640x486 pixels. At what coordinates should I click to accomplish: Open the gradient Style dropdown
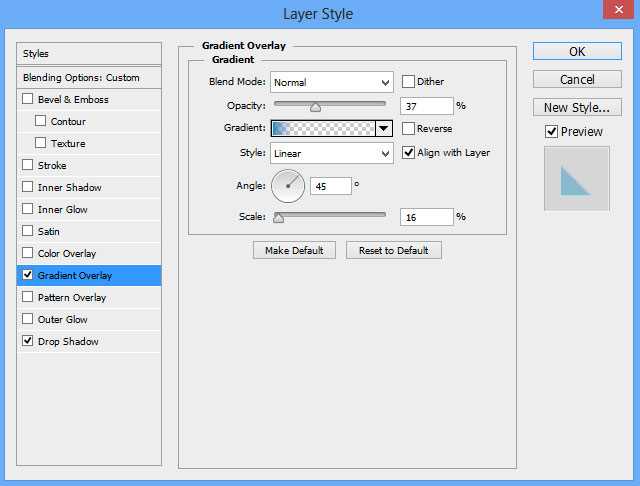[x=332, y=153]
